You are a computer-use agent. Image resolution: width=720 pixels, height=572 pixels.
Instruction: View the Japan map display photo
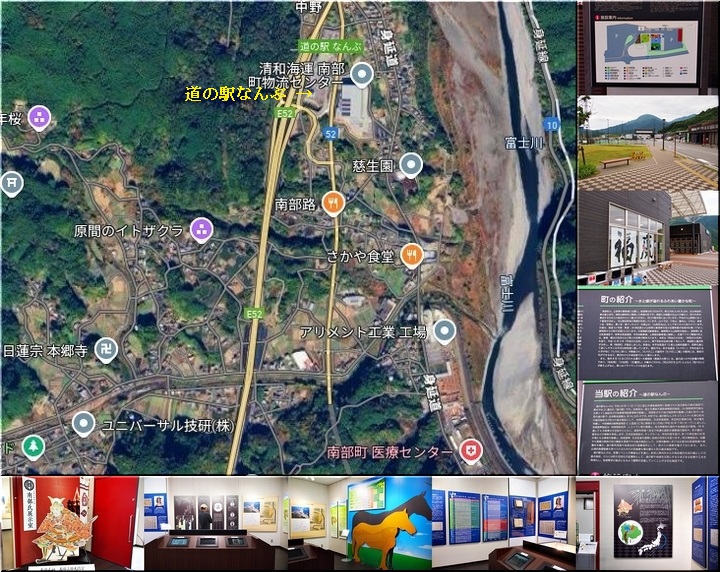point(646,523)
